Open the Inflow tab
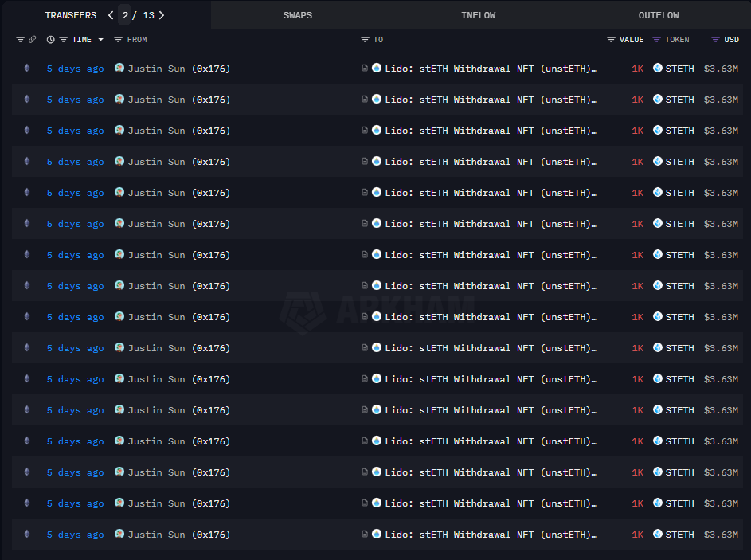Viewport: 751px width, 560px height. 478,15
